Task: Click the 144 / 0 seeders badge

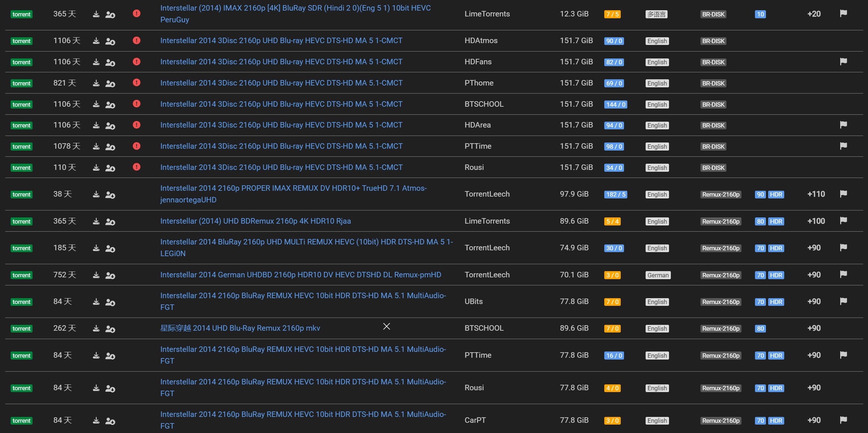Action: pos(616,105)
